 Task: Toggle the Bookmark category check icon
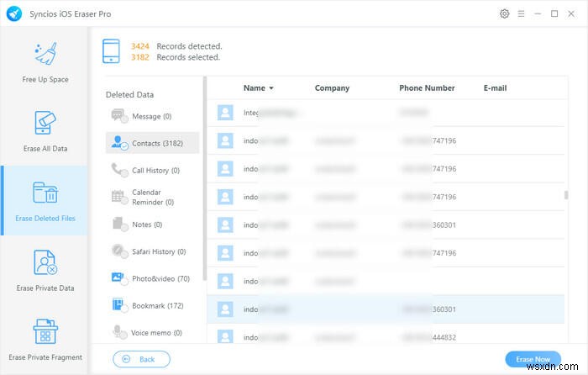tap(124, 309)
